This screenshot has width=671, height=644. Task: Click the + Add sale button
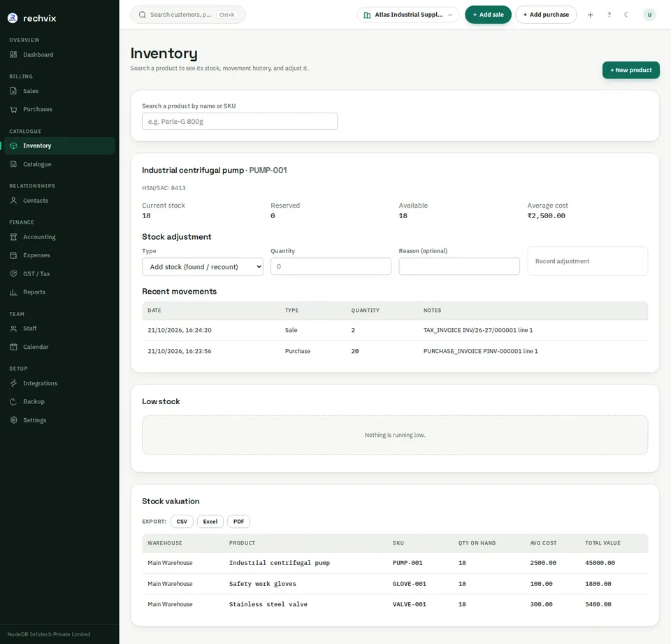tap(488, 15)
